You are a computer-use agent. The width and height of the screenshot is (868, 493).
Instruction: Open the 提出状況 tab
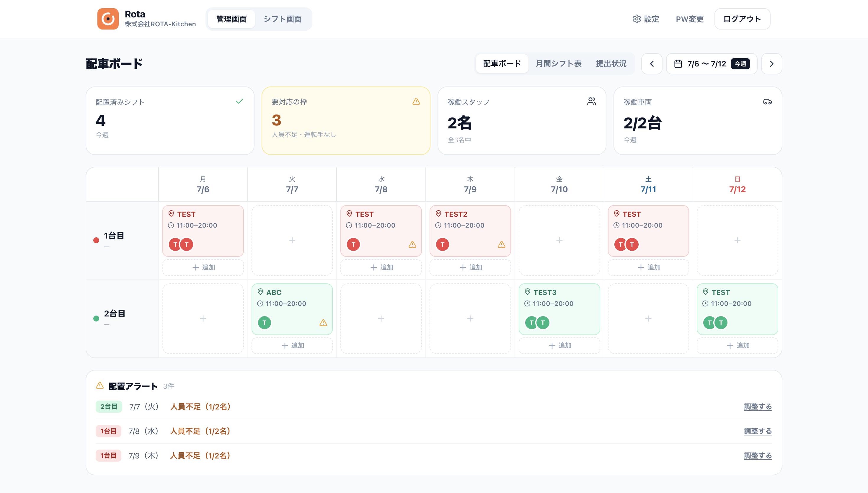(x=611, y=64)
